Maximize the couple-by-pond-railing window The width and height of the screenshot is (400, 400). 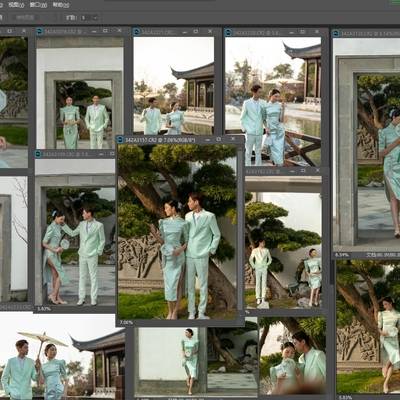[302, 32]
